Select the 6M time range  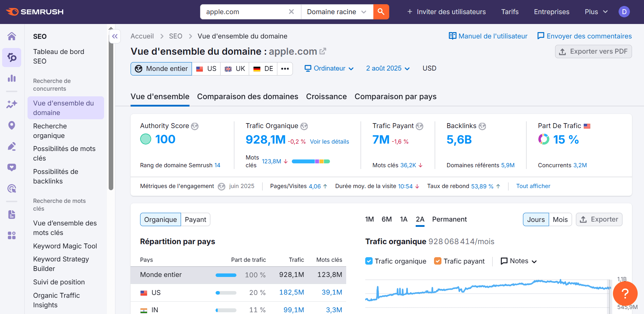387,219
